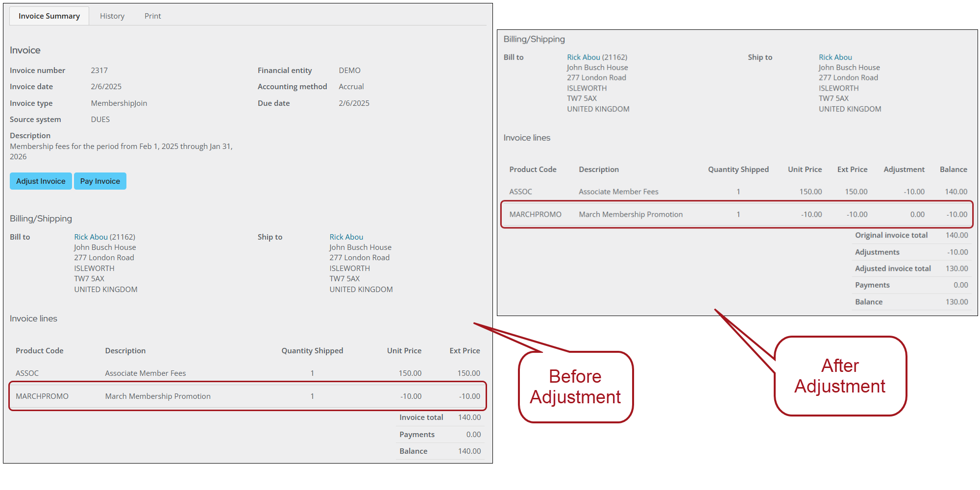Select ASSOC balance value 140.00 in right panel
980x490 pixels.
[x=956, y=192]
